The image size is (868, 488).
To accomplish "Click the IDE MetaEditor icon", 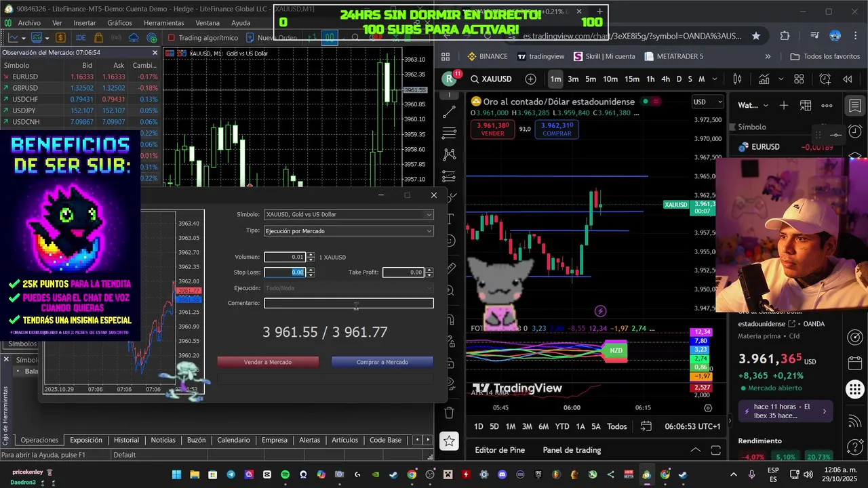I will pos(81,38).
